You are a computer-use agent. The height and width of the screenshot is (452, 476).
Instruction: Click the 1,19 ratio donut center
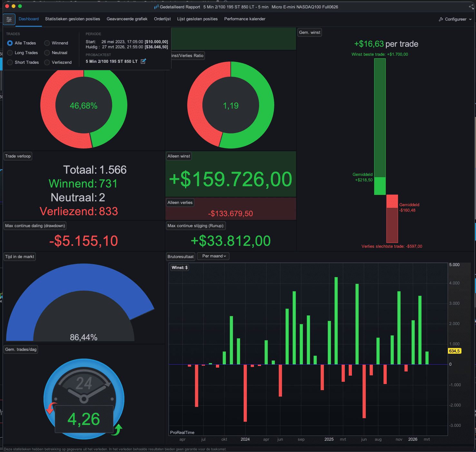[231, 106]
